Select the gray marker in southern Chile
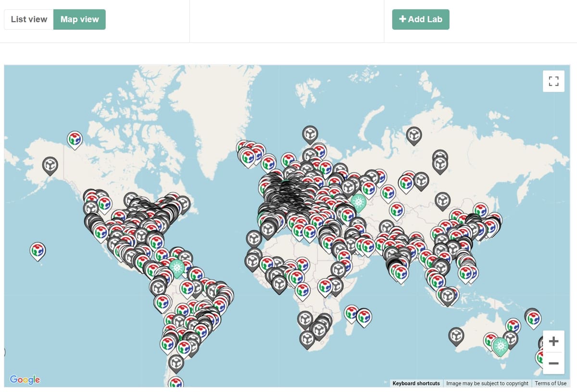The height and width of the screenshot is (392, 577). pos(176,364)
